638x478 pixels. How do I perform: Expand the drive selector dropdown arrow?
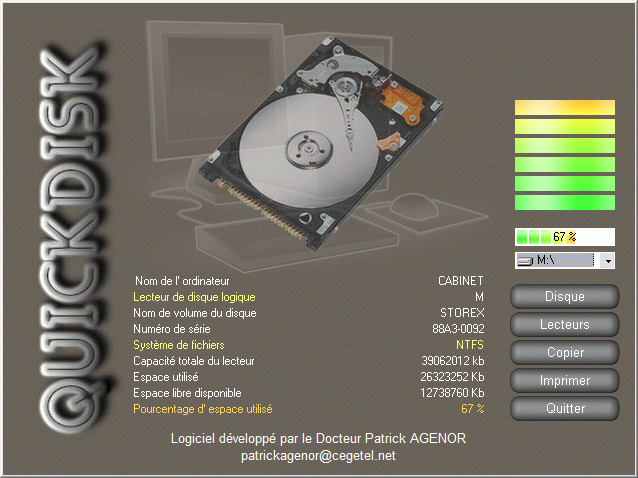pos(608,261)
